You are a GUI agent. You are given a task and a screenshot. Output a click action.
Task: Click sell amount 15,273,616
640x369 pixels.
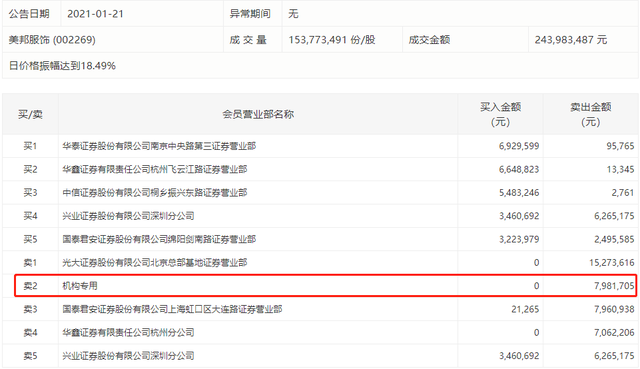612,262
